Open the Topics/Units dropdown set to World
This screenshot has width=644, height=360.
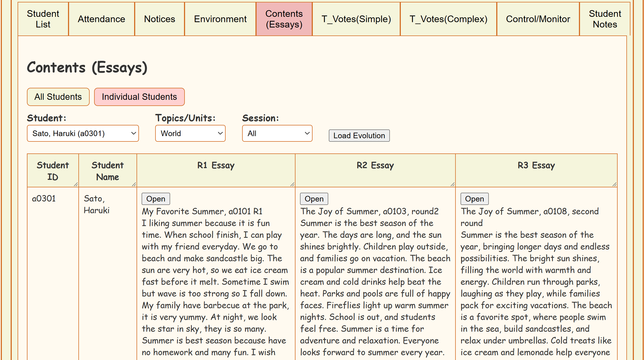(190, 133)
